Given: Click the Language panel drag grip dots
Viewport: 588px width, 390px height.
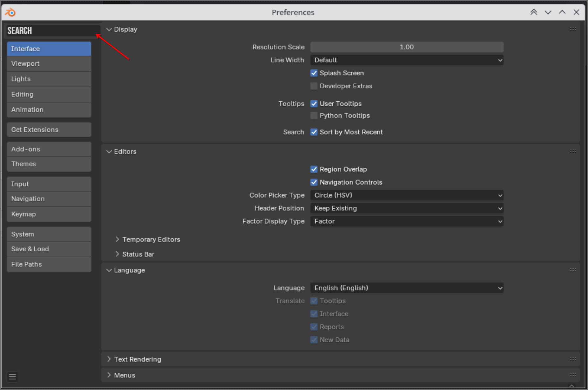Looking at the screenshot, I should pyautogui.click(x=573, y=270).
